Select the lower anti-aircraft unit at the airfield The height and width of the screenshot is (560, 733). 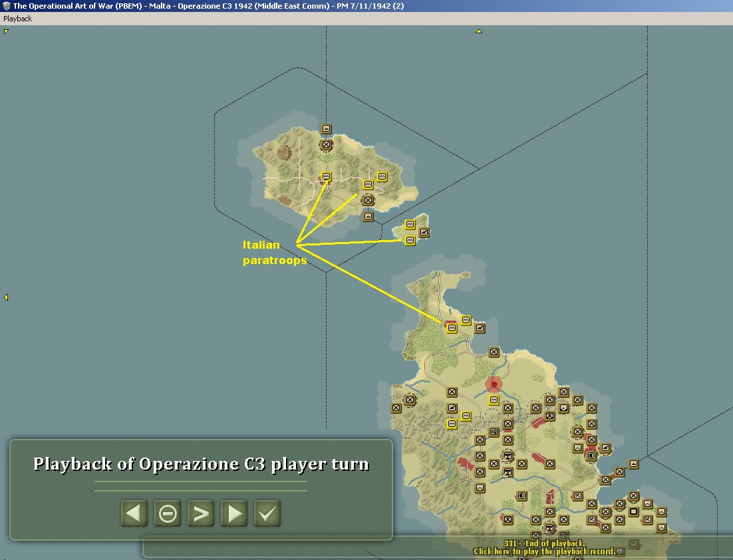(x=508, y=472)
